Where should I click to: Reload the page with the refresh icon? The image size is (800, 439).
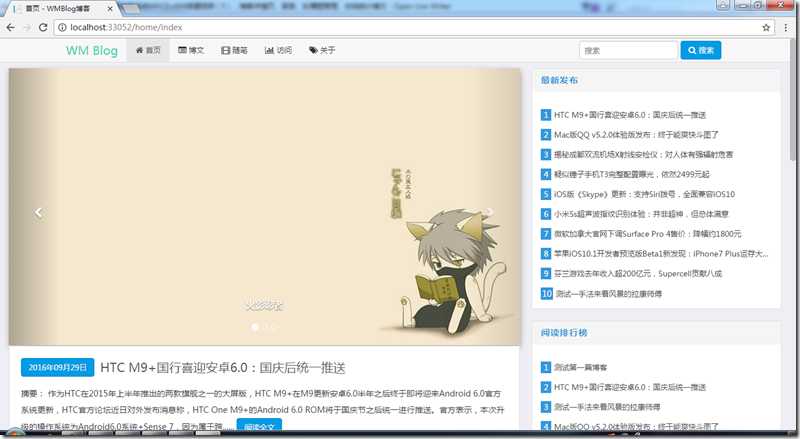[x=43, y=28]
